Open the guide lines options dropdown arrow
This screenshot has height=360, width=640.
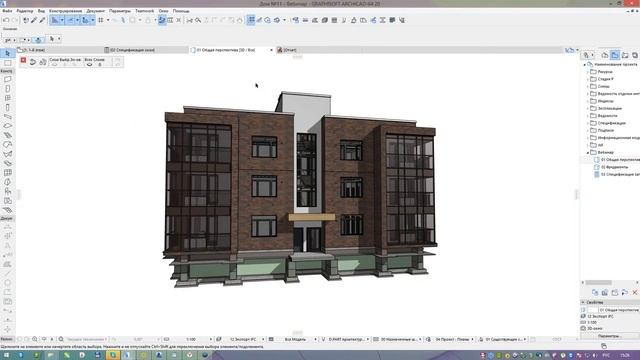pyautogui.click(x=62, y=20)
